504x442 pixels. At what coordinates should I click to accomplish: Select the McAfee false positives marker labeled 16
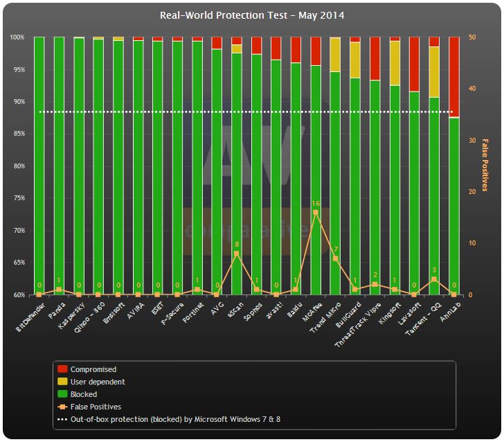coord(316,213)
